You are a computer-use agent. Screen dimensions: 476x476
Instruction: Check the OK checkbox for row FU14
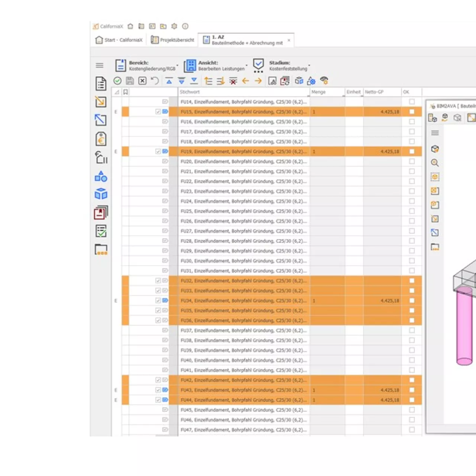[412, 102]
